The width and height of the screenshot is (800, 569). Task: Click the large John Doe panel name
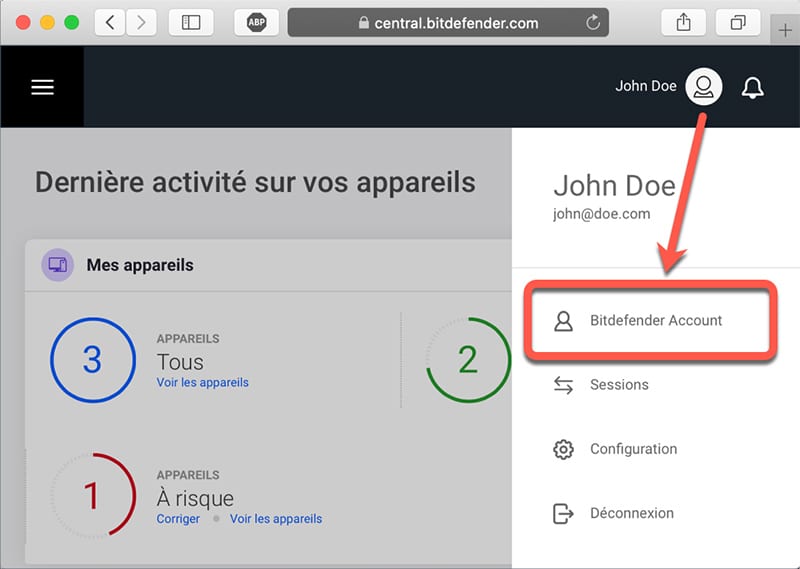pos(614,185)
